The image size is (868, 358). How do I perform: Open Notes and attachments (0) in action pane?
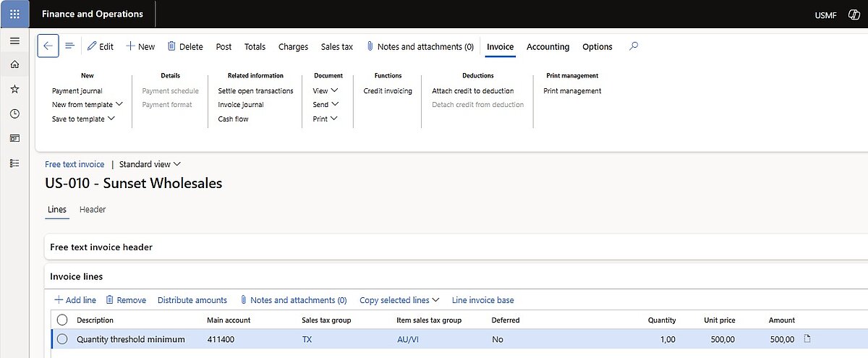coord(420,46)
